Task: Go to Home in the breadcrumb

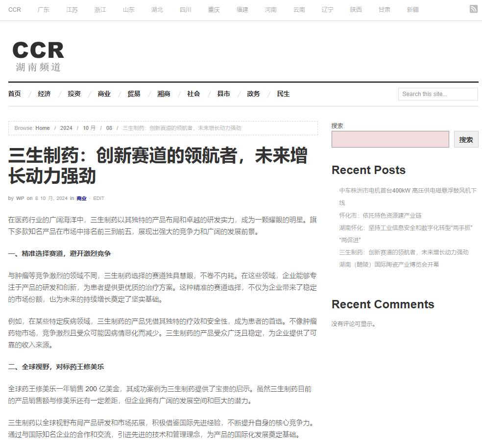Action: [x=43, y=128]
